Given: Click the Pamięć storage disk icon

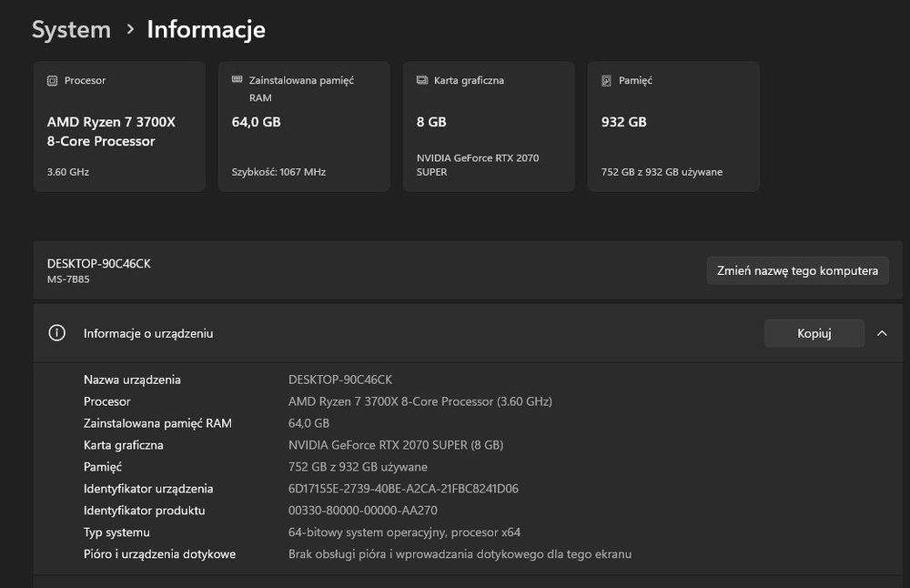Looking at the screenshot, I should coord(606,81).
